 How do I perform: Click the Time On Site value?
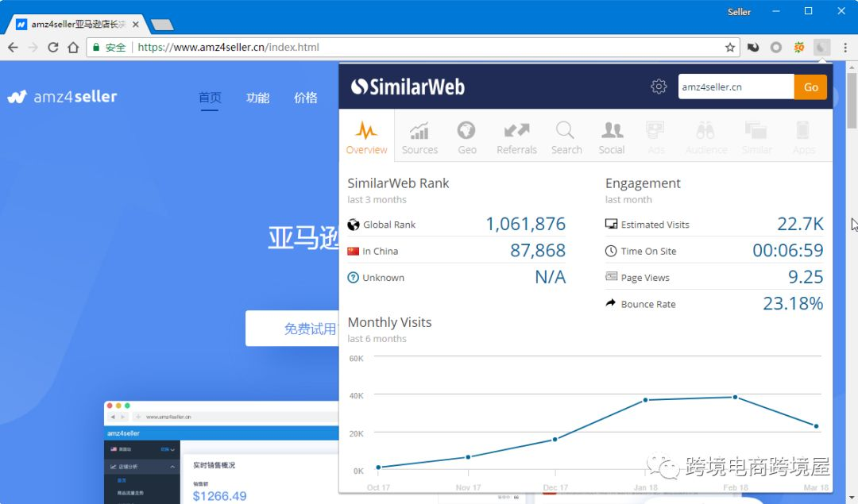(x=788, y=250)
